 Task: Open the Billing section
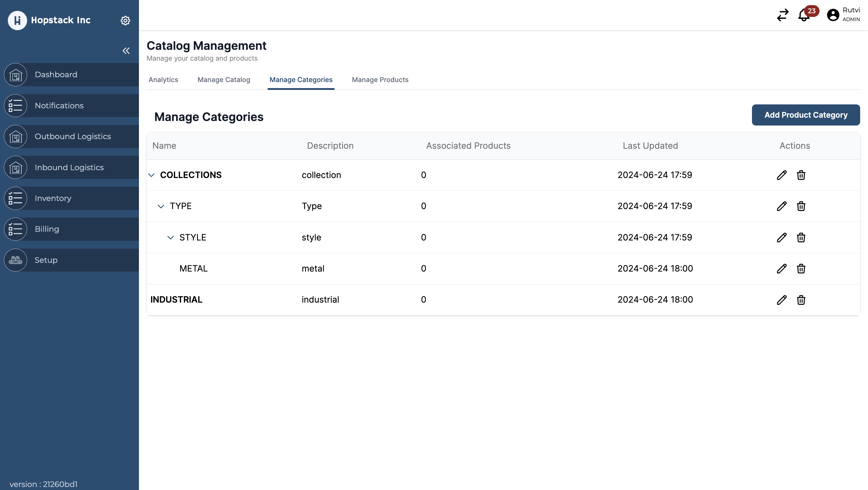15,229
